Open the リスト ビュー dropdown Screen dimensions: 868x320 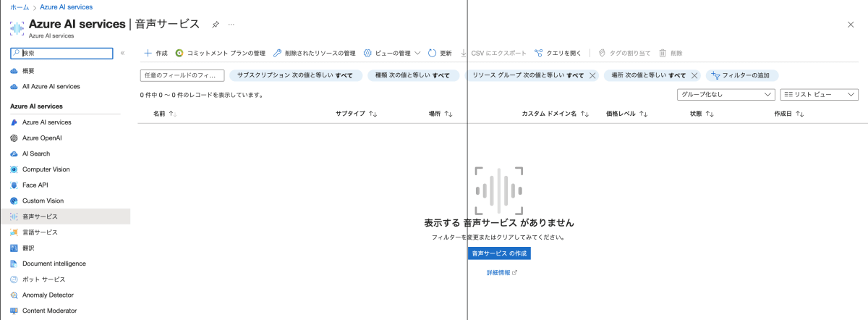tap(819, 94)
